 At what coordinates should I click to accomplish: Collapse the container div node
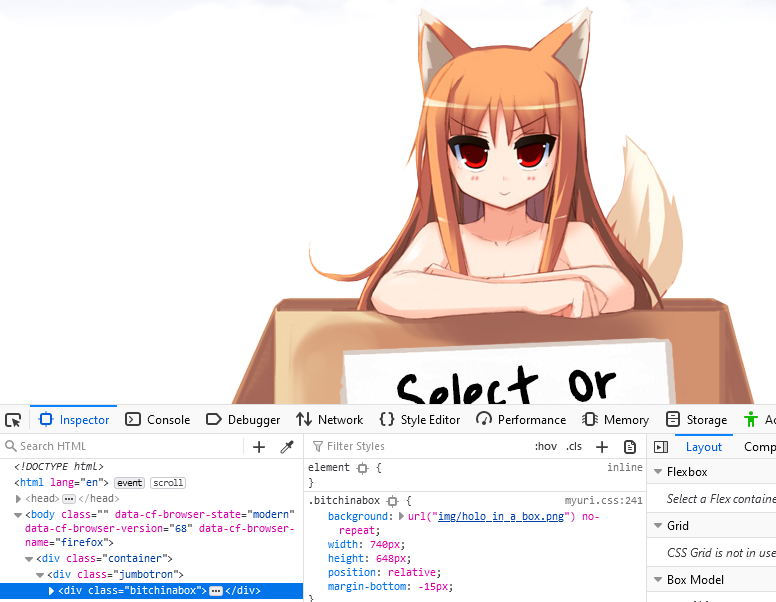[x=29, y=559]
